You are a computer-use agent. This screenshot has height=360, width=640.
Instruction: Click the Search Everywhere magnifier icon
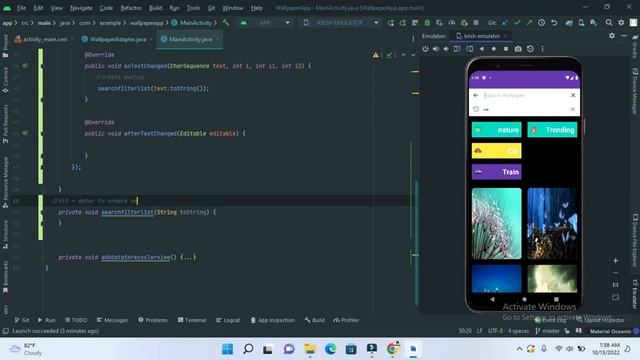pyautogui.click(x=609, y=22)
